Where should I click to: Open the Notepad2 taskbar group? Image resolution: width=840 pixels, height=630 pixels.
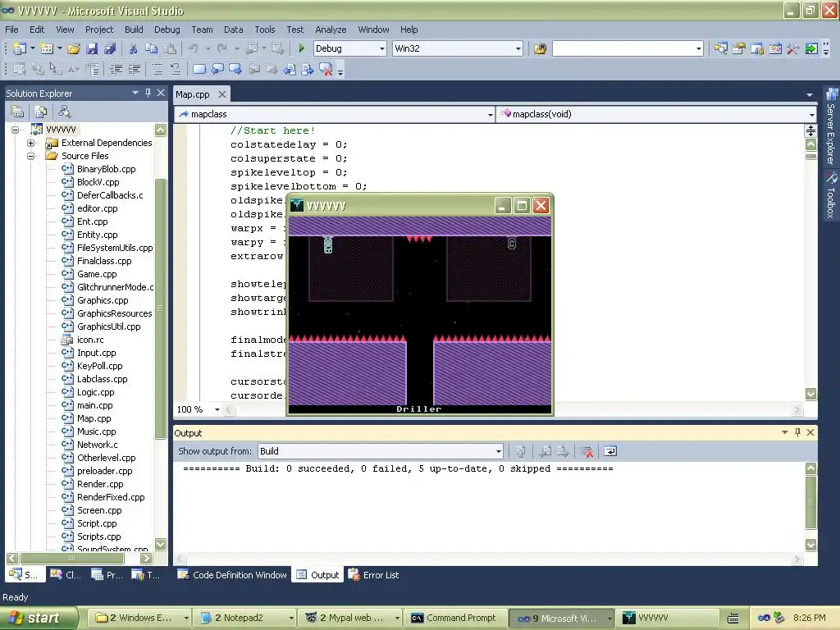click(x=246, y=619)
